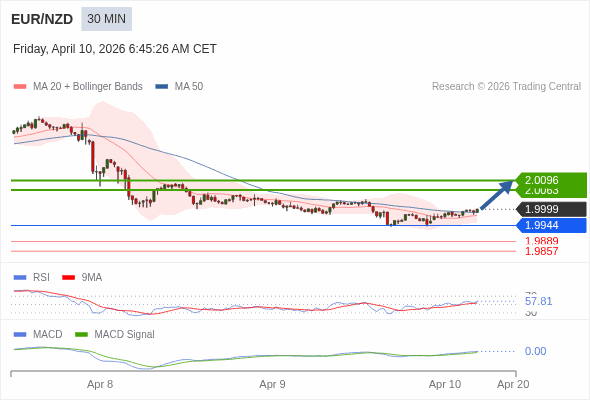Viewport: 590px width, 400px height.
Task: Click the 1.9889 support level value
Action: click(x=541, y=241)
